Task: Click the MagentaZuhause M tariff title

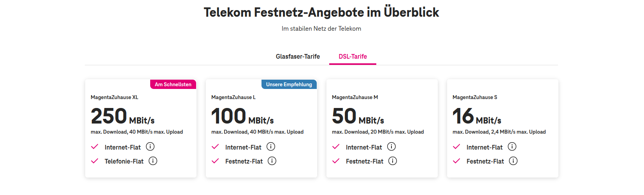Action: 355,97
